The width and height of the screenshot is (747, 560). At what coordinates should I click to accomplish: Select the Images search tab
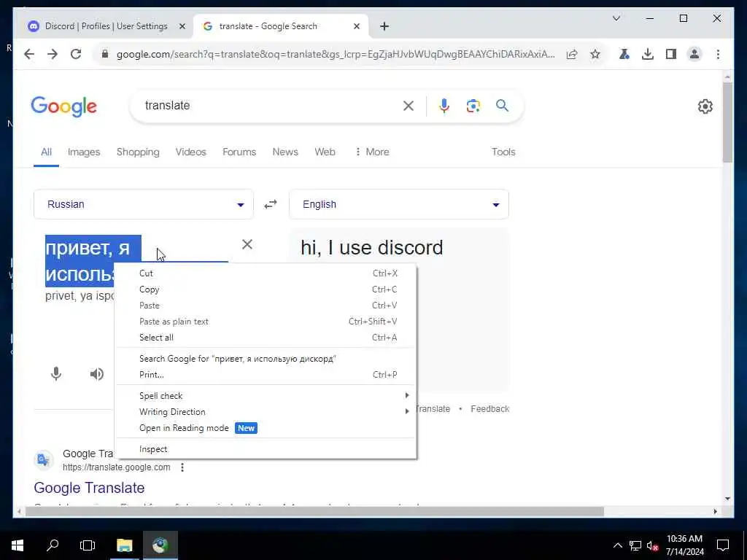84,152
